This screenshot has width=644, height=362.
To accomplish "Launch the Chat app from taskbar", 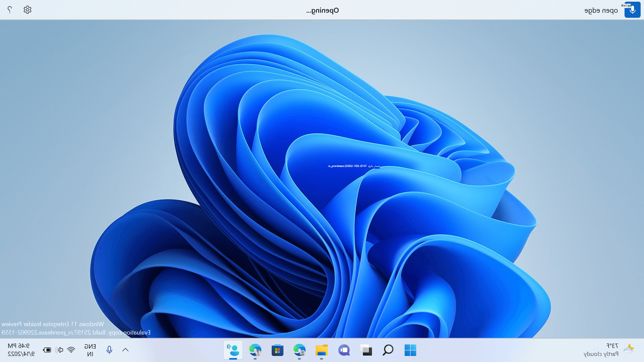I will [344, 350].
